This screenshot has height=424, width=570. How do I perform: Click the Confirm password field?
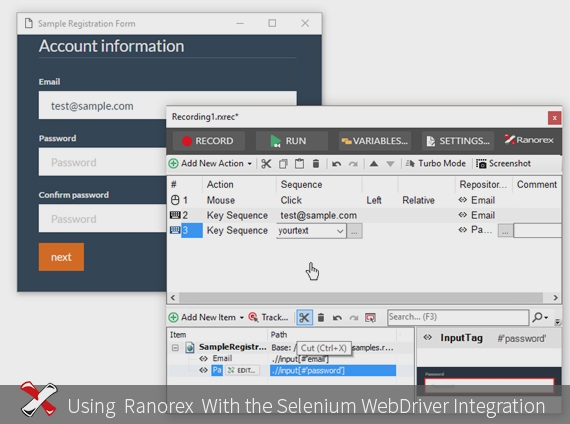tap(103, 219)
